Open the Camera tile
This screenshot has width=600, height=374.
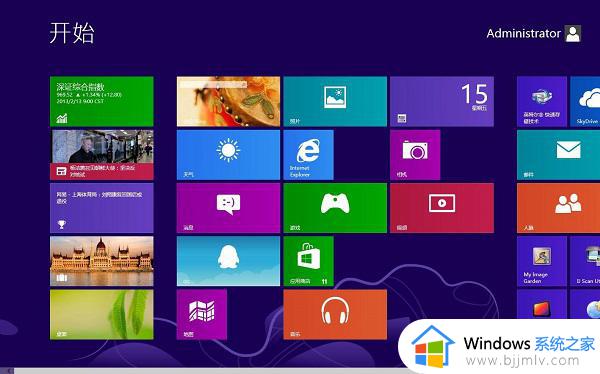415,155
